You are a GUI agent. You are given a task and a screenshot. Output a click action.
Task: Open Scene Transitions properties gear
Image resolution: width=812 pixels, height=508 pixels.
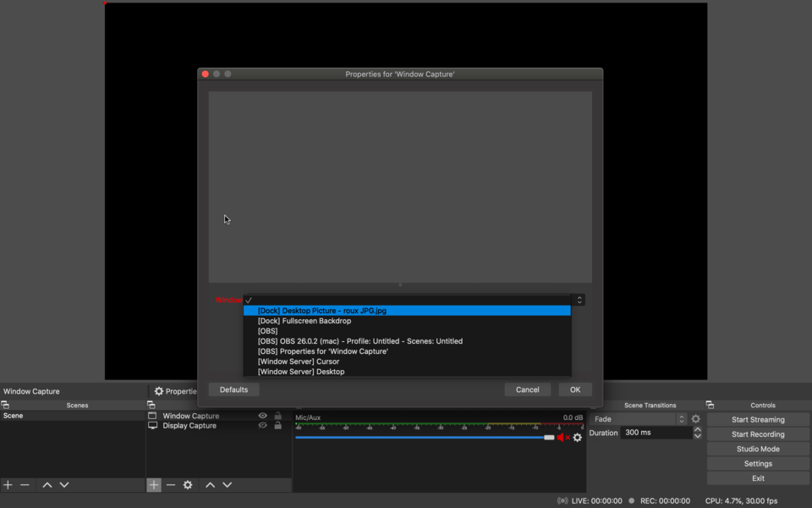click(x=696, y=419)
